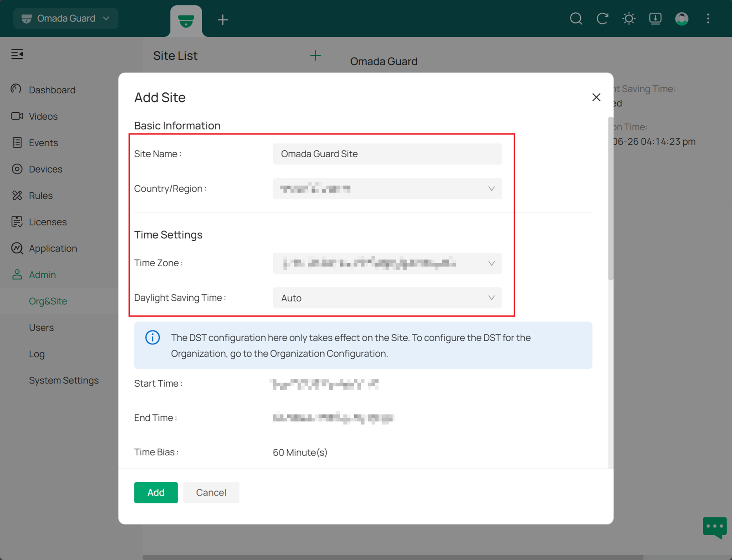Open the Time Zone dropdown
This screenshot has width=732, height=560.
[x=387, y=263]
